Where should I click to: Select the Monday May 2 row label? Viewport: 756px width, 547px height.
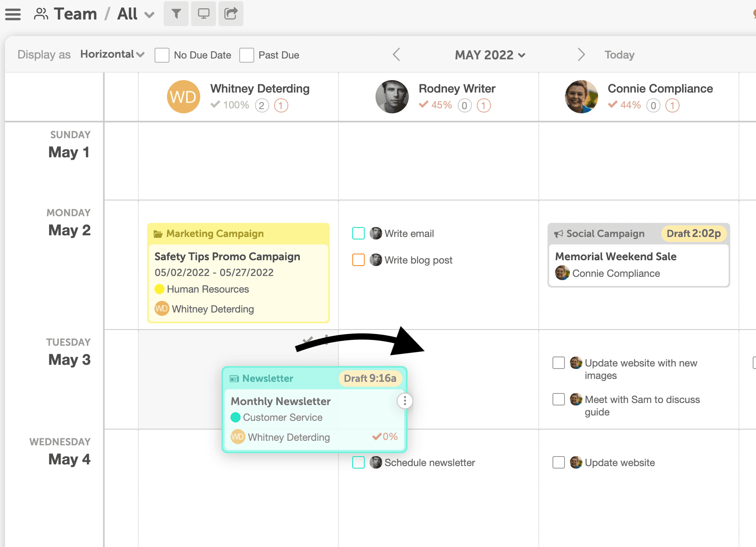tap(69, 223)
